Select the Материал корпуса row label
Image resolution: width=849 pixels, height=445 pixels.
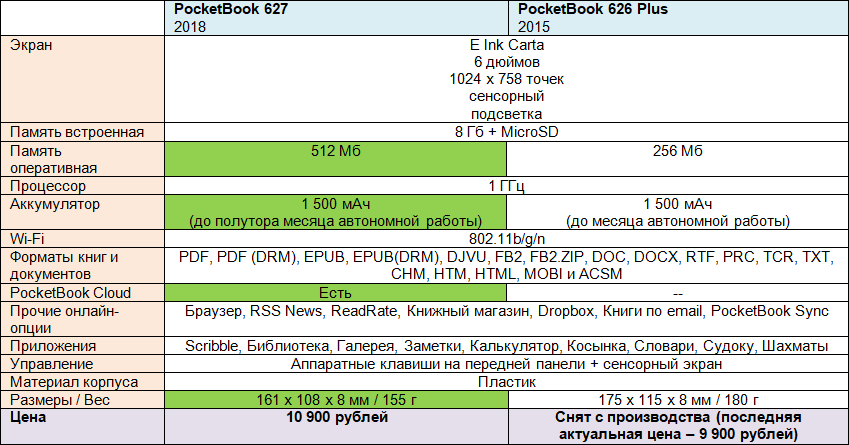[82, 382]
